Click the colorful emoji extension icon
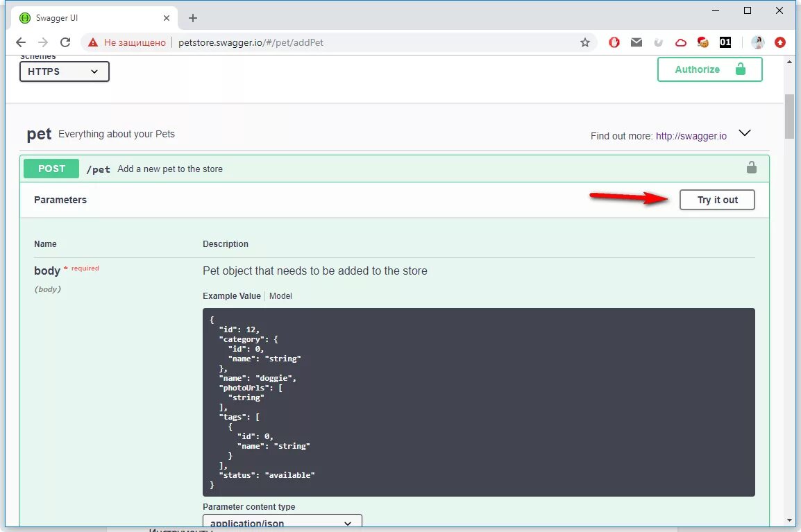Viewport: 801px width, 532px height. pyautogui.click(x=703, y=42)
